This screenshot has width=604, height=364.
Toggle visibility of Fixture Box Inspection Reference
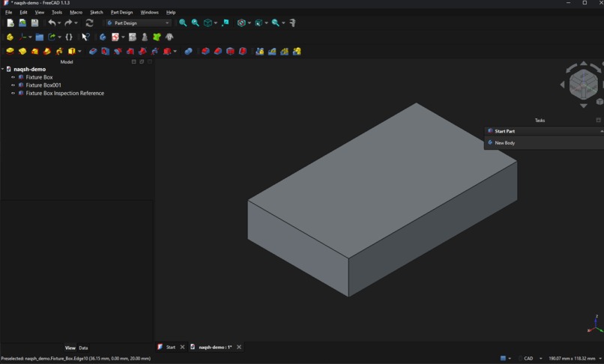coord(13,93)
